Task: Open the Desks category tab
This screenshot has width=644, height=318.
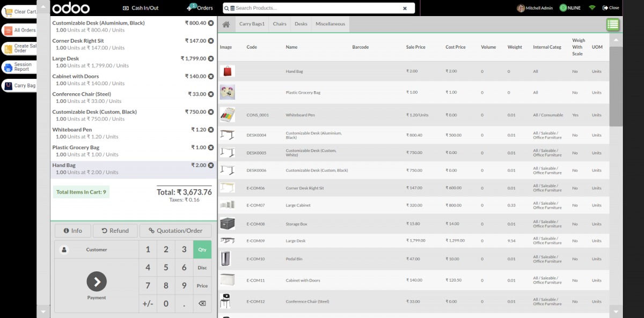Action: [x=301, y=24]
